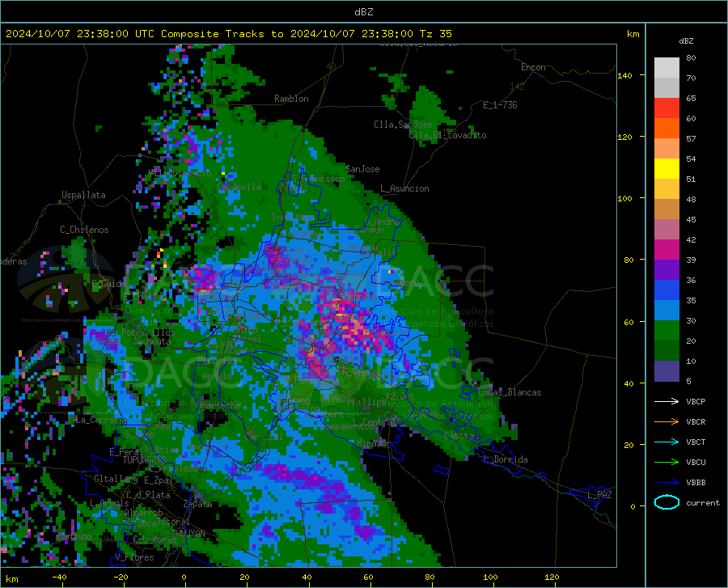
Task: Pick the dark green 10-20 dBZ swatch
Action: (x=667, y=351)
